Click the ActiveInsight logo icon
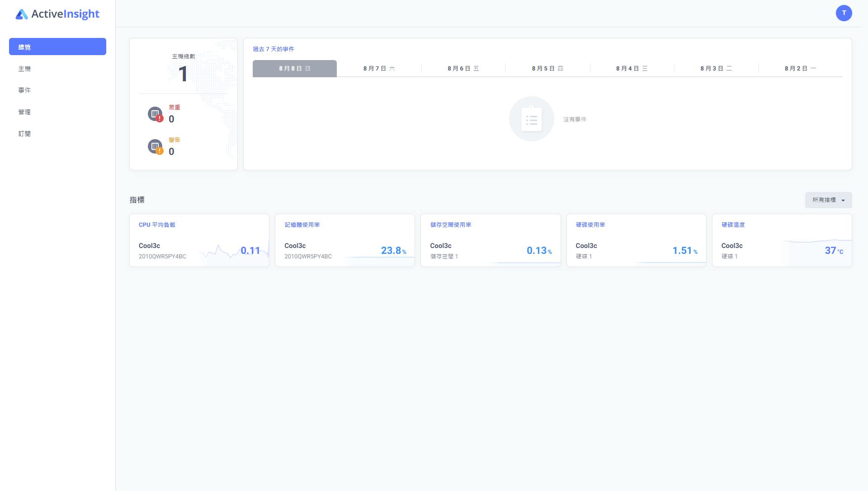Image resolution: width=868 pixels, height=491 pixels. 22,14
